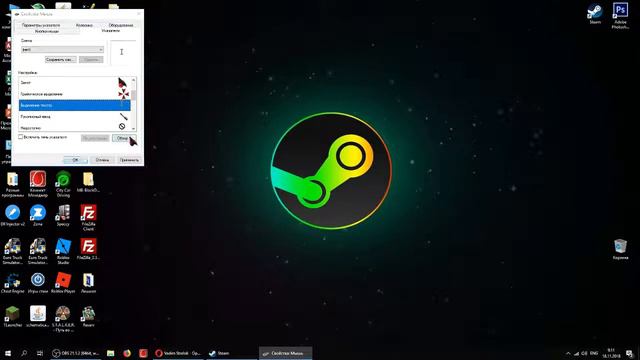Select the MB-BlockD folder icon
The image size is (640, 360).
88,182
